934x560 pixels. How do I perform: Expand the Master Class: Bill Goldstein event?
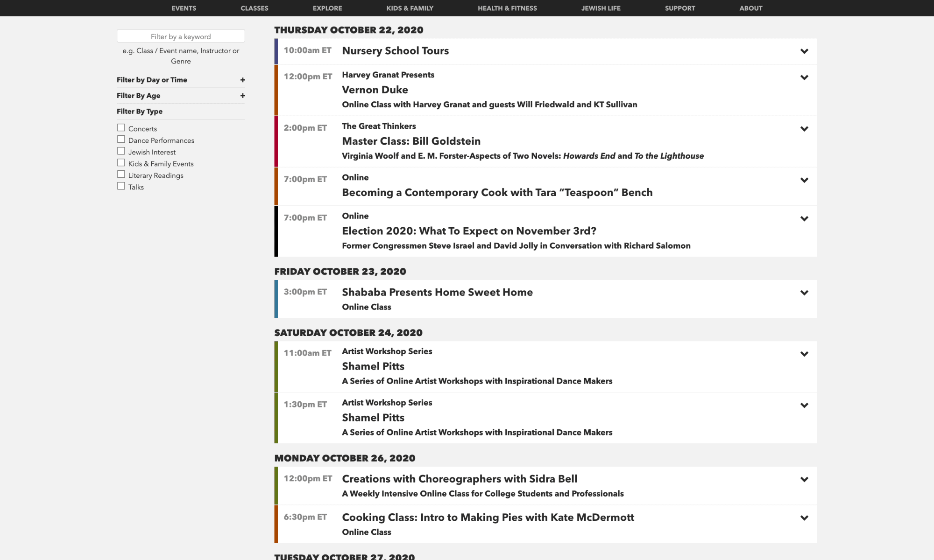[805, 129]
